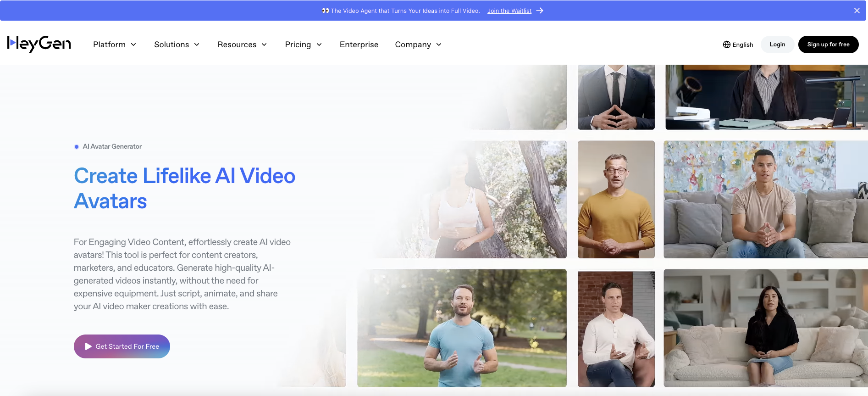Click the banner text about the Video Agent
This screenshot has height=396, width=868.
(405, 11)
